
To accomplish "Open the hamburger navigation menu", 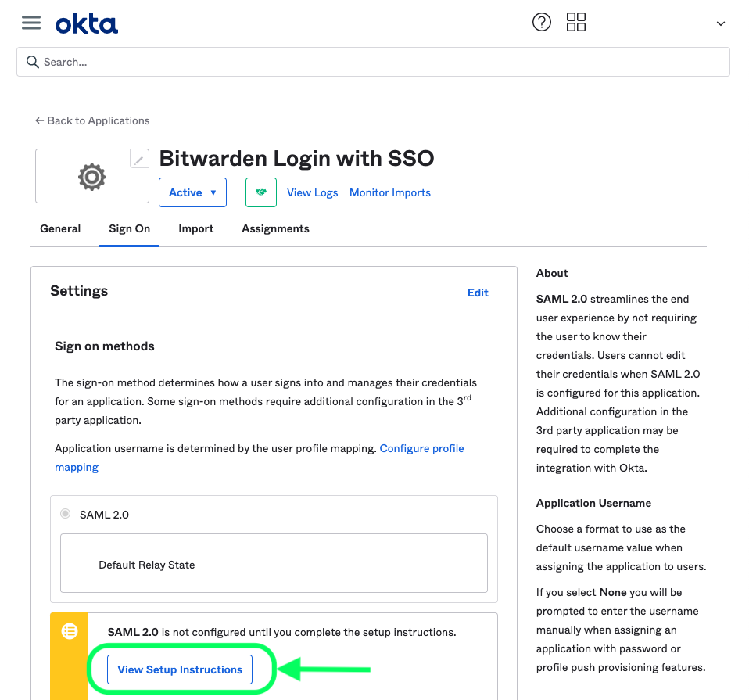I will tap(31, 23).
